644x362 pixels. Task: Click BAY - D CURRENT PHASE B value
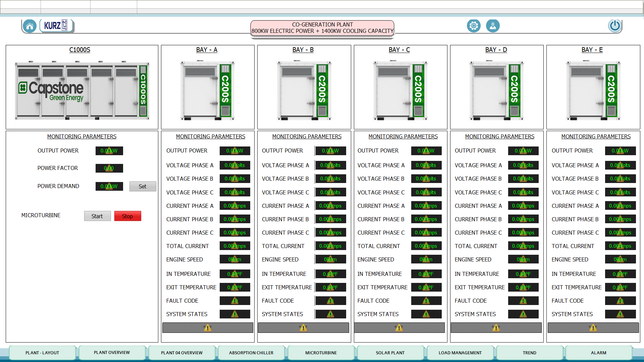click(523, 219)
